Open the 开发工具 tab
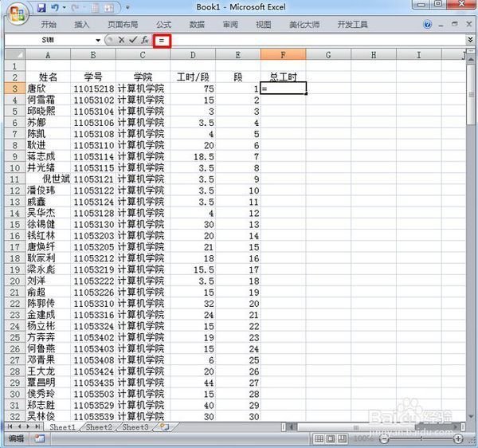Screen dimensions: 478x448 352,25
